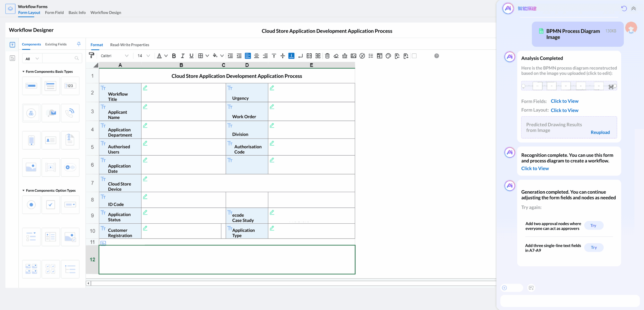Open the BPMN process diagram thumbnail

[x=569, y=86]
